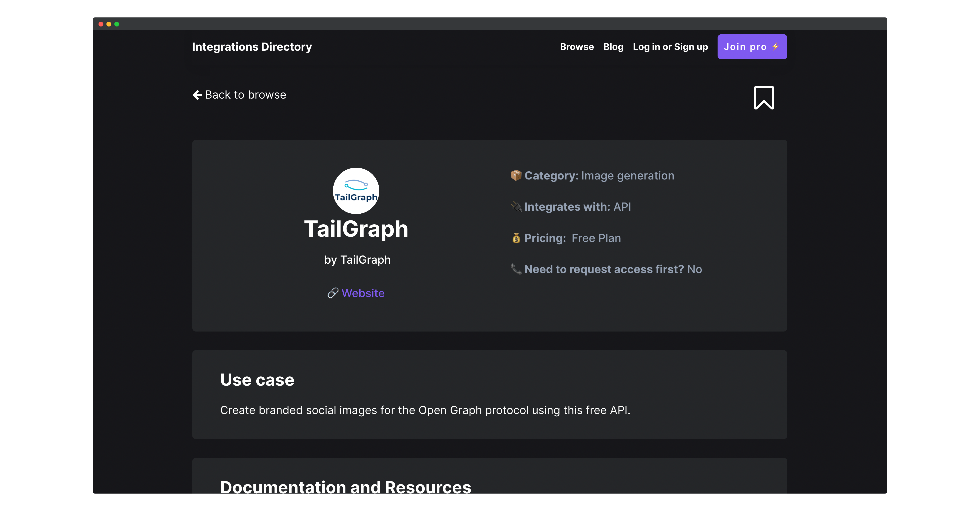Click the plug icon next to Integrates with
The image size is (980, 511).
[x=516, y=207]
